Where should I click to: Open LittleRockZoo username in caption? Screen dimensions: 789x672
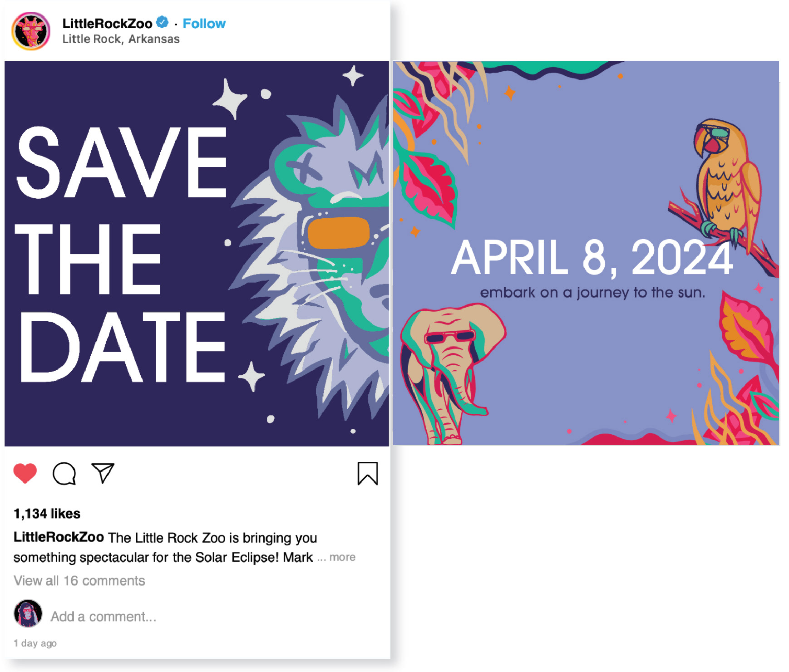point(59,537)
